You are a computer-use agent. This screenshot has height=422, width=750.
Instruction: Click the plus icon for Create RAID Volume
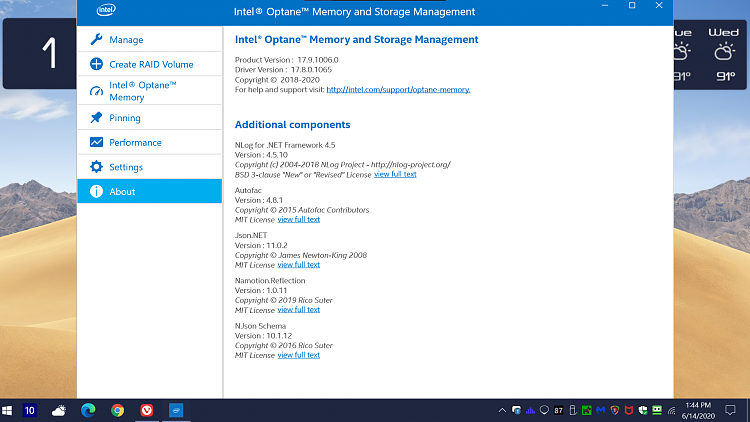click(96, 64)
